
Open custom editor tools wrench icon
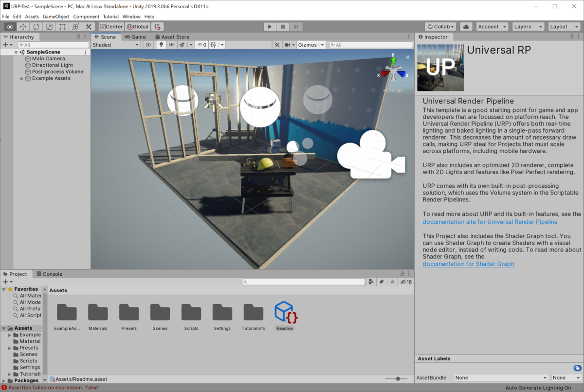coord(89,27)
